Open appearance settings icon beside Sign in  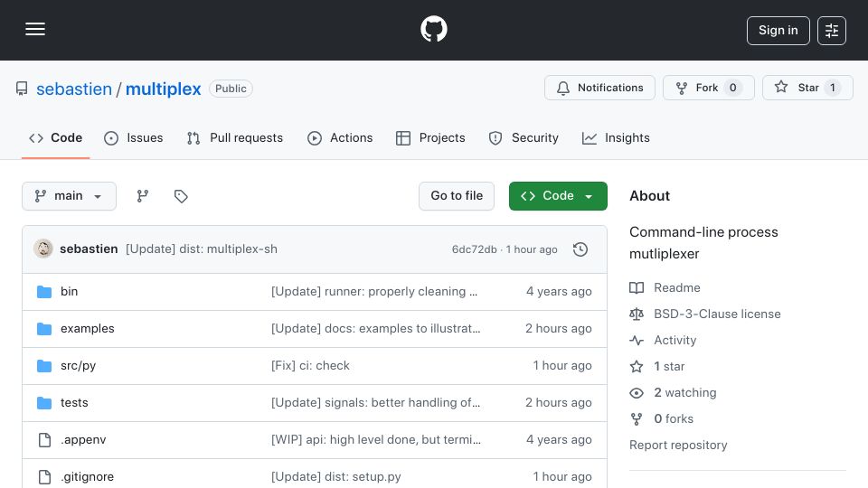tap(832, 31)
